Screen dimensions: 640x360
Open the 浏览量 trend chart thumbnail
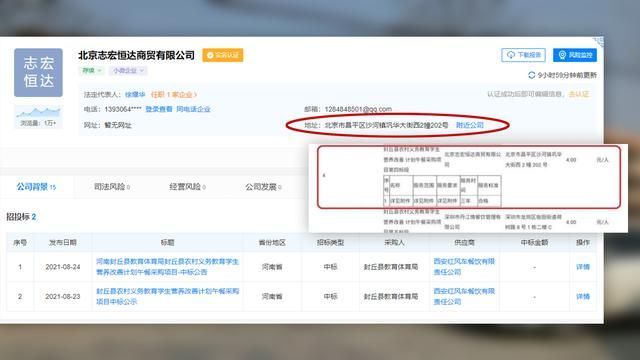[38, 116]
